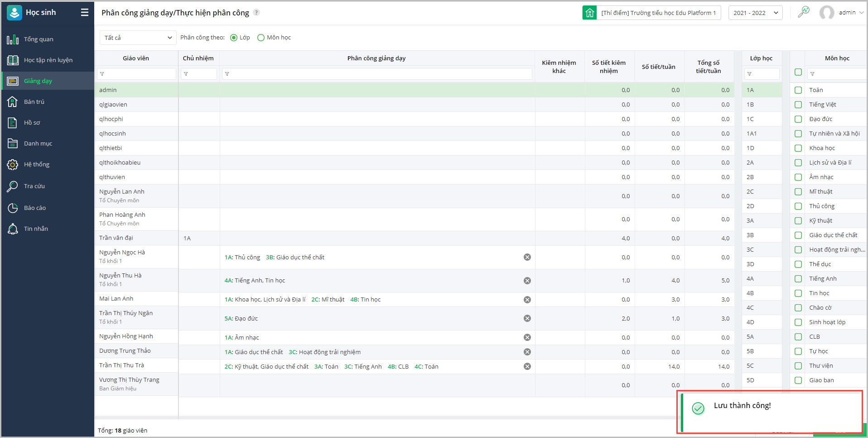Click the Tin nhắn bell icon
Image resolution: width=868 pixels, height=438 pixels.
click(x=13, y=229)
